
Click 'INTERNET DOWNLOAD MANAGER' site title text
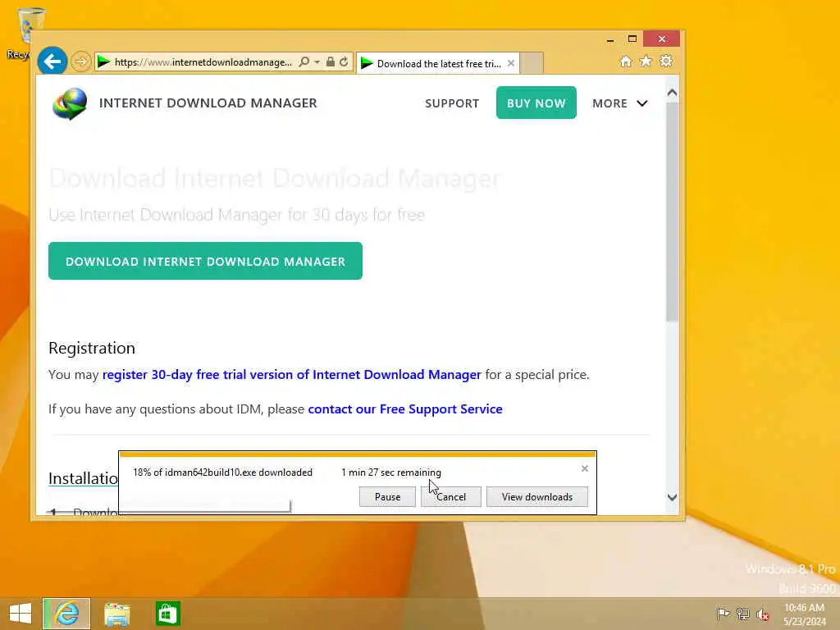coord(208,103)
